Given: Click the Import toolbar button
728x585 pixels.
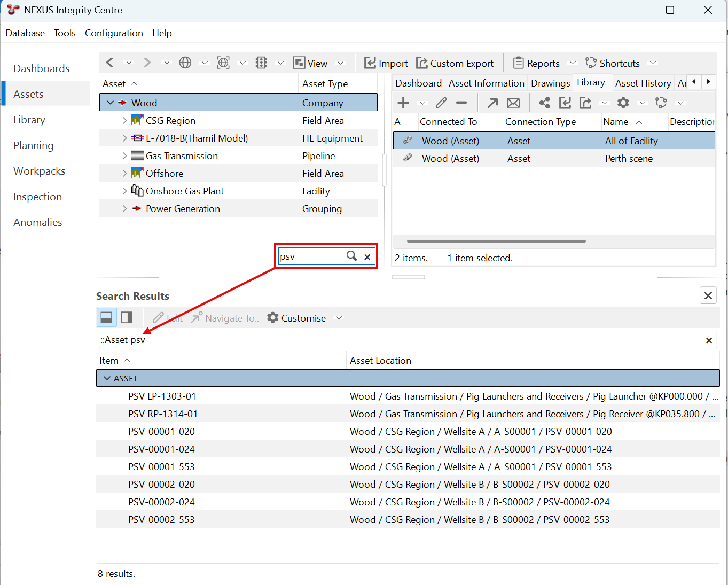Looking at the screenshot, I should 386,63.
